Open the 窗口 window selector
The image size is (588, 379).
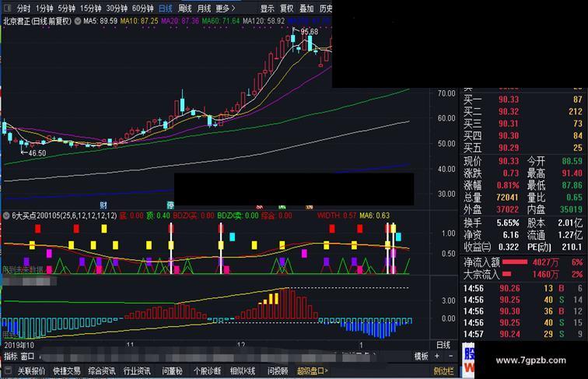pos(28,356)
